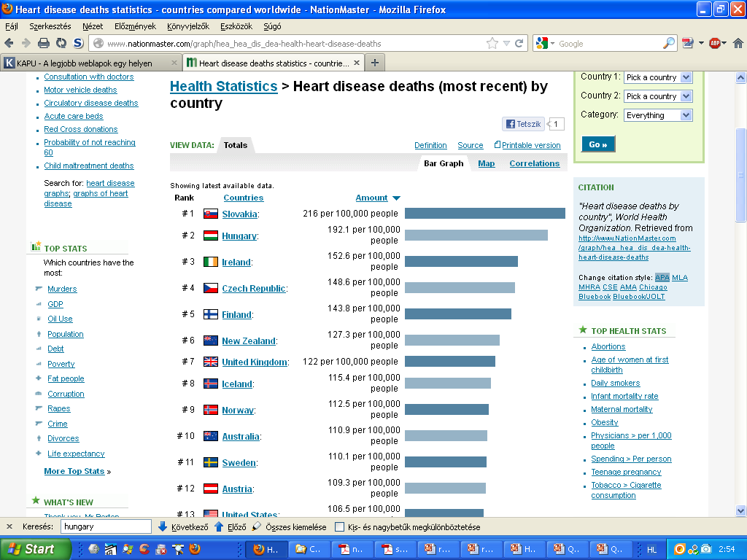Open Health Statistics link
The height and width of the screenshot is (560, 747).
[x=223, y=86]
